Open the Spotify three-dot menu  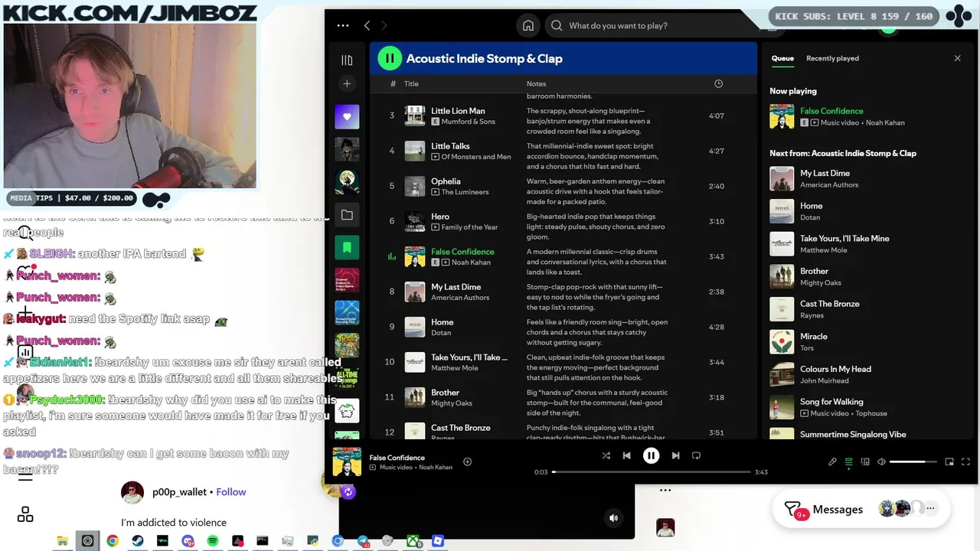point(343,25)
